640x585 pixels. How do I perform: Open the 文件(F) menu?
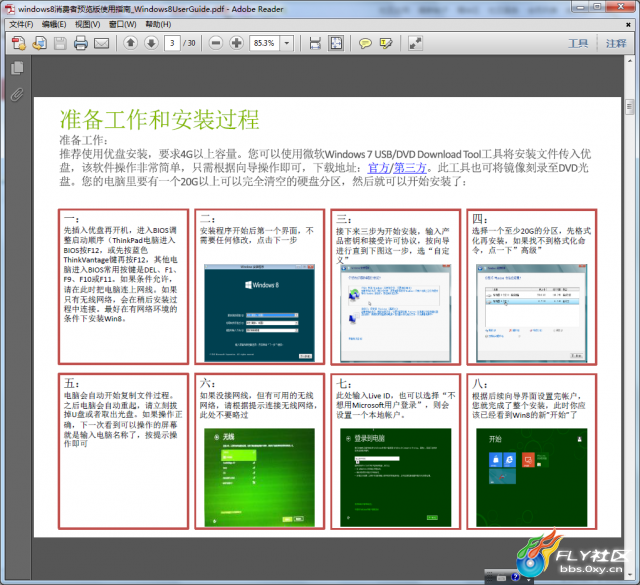[21, 24]
